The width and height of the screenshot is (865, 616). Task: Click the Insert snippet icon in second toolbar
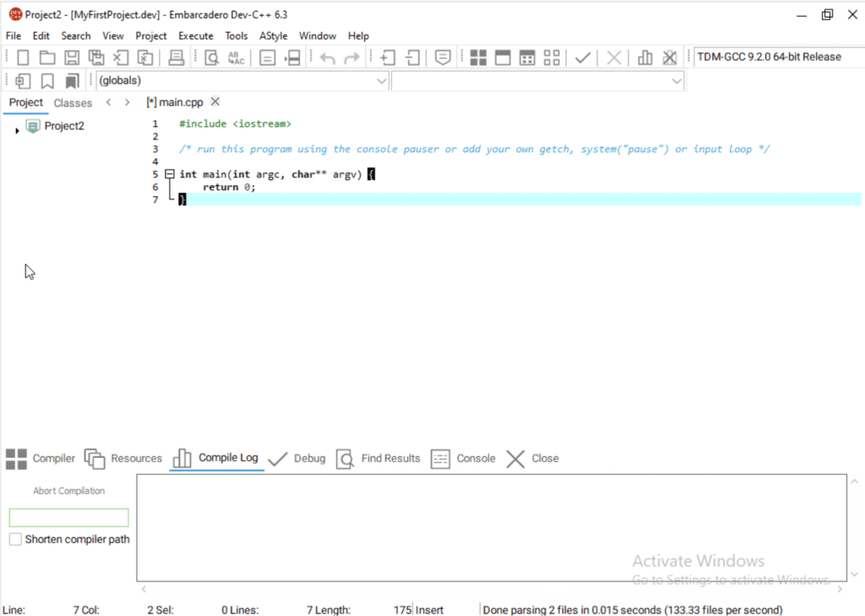click(x=23, y=81)
